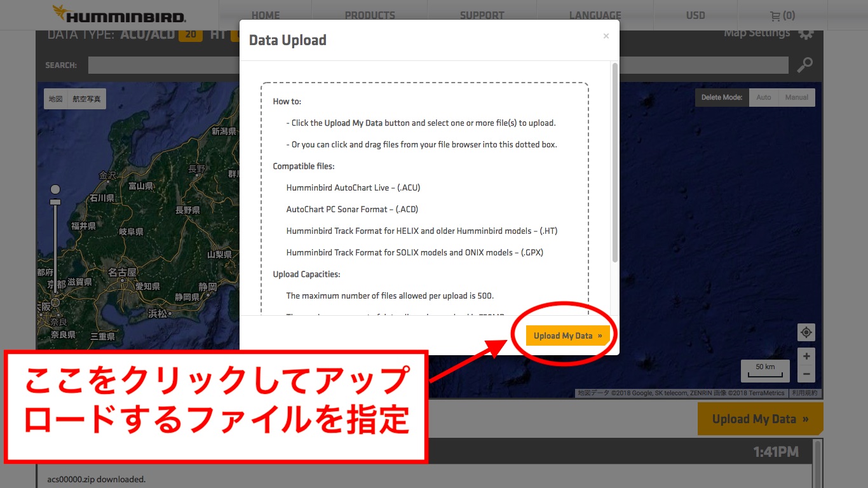868x488 pixels.
Task: Click the 50 km map scale indicator
Action: pos(765,370)
